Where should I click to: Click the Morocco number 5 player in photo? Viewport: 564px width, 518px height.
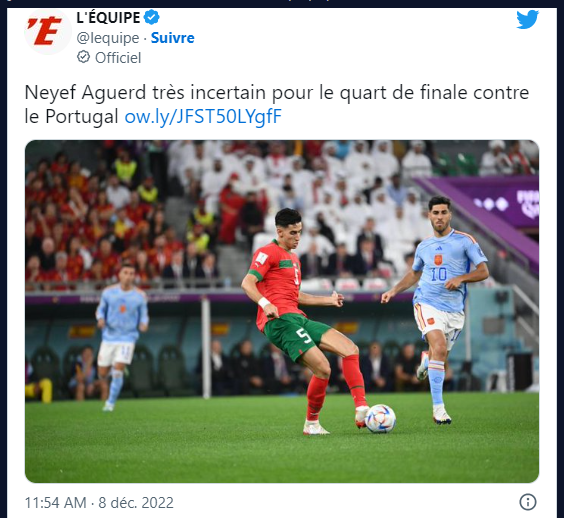point(304,321)
